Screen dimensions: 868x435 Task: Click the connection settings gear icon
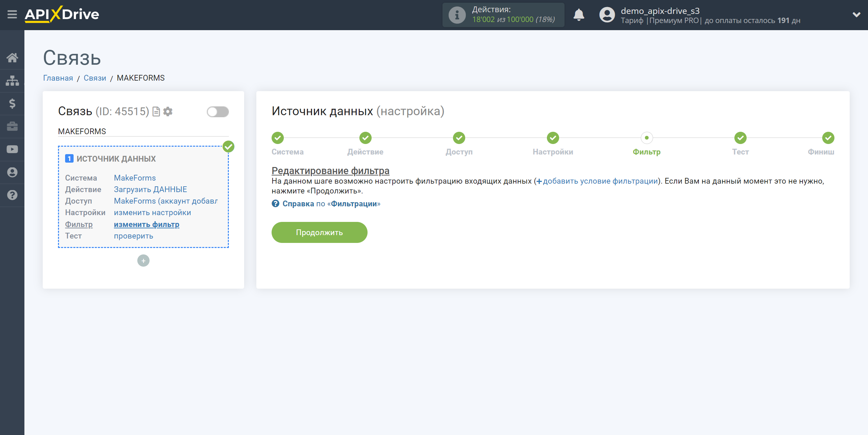(x=167, y=111)
